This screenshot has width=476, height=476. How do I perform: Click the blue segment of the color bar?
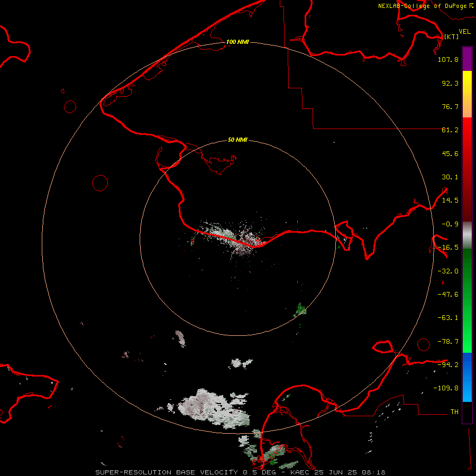coord(467,377)
